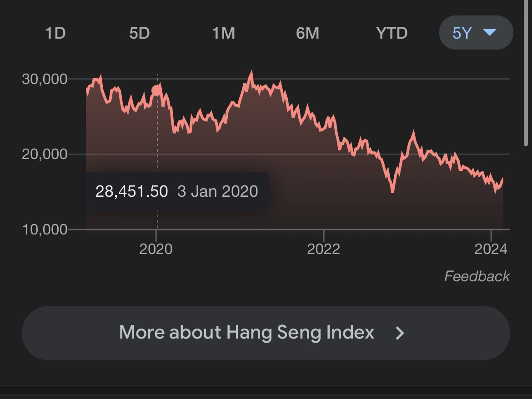Click the 10,000 y-axis label
The width and height of the screenshot is (532, 399).
45,229
